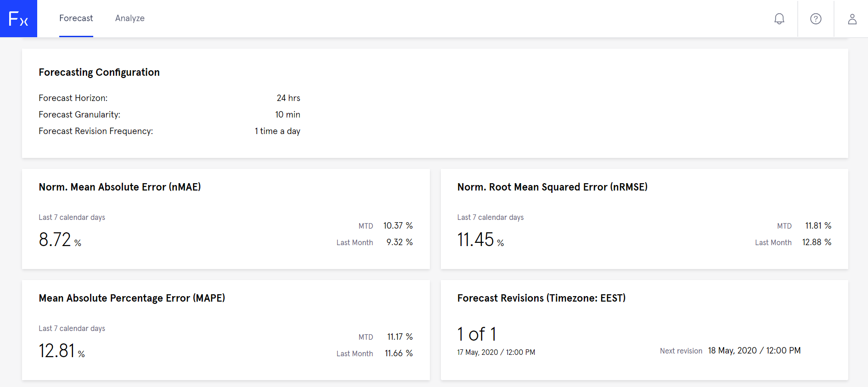Click the help question mark icon
Image resolution: width=868 pixels, height=387 pixels.
pyautogui.click(x=816, y=18)
